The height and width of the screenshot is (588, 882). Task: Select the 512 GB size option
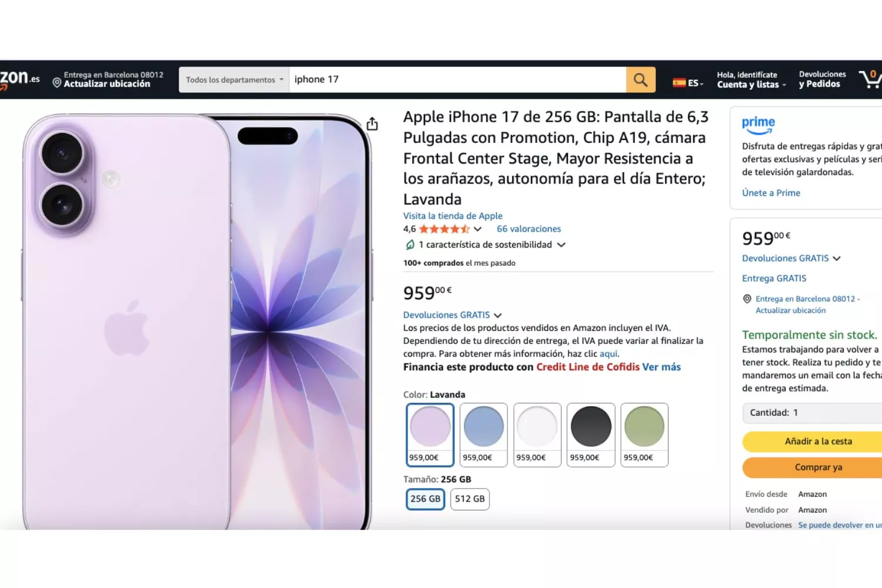[470, 499]
